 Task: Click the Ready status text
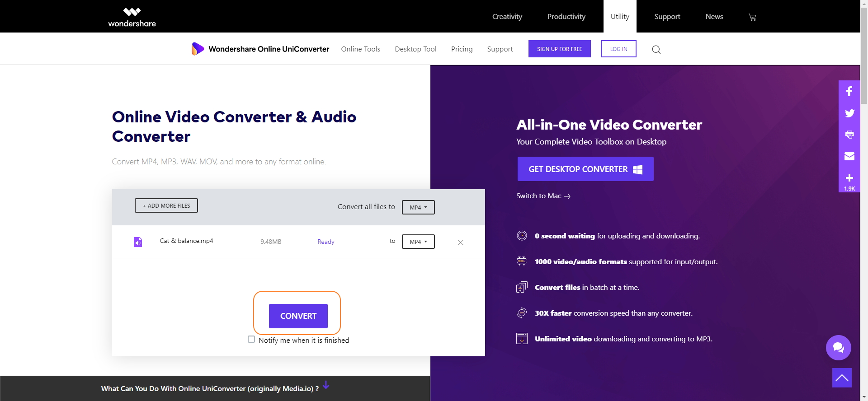(326, 242)
